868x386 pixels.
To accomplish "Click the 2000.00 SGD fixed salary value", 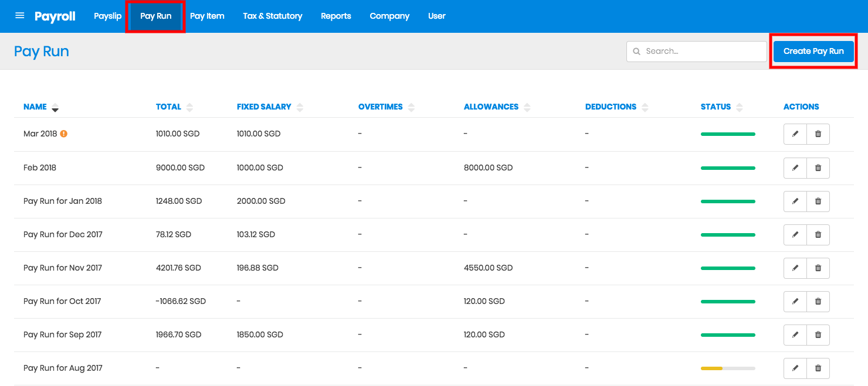I will [x=261, y=201].
